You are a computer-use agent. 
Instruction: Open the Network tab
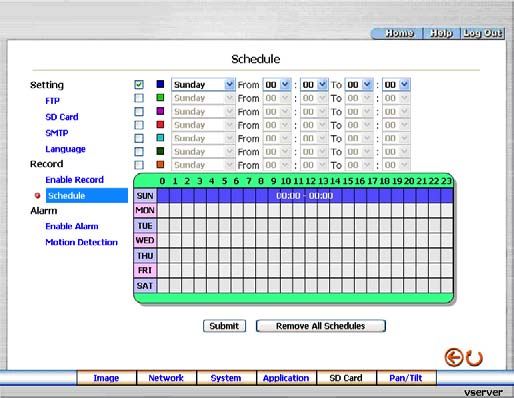[166, 378]
